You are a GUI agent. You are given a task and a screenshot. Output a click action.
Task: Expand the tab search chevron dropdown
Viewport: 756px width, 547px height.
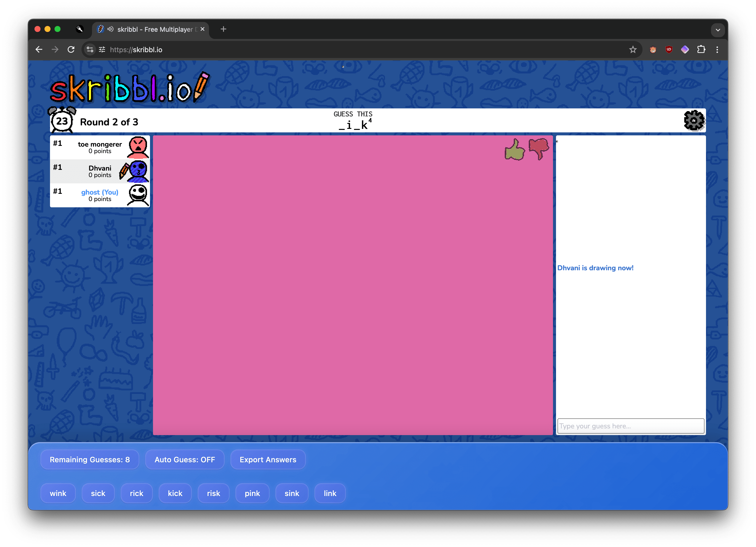(x=718, y=30)
